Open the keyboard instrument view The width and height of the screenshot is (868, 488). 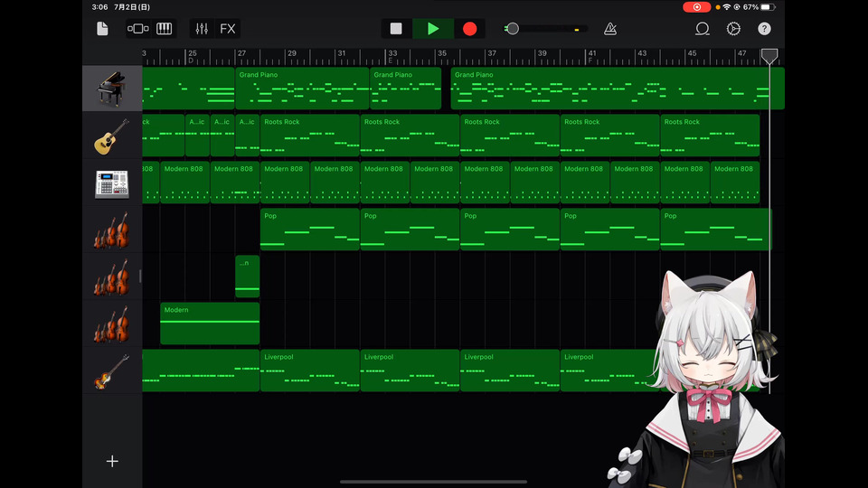click(164, 29)
